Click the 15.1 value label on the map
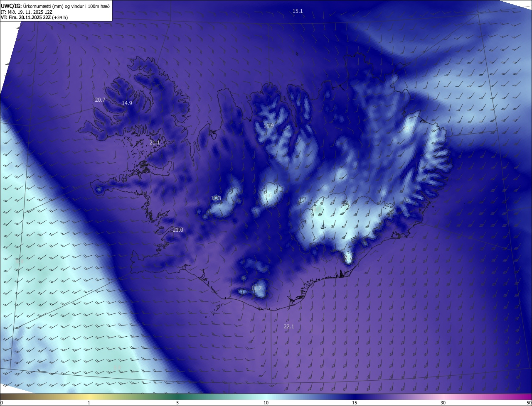 point(298,11)
